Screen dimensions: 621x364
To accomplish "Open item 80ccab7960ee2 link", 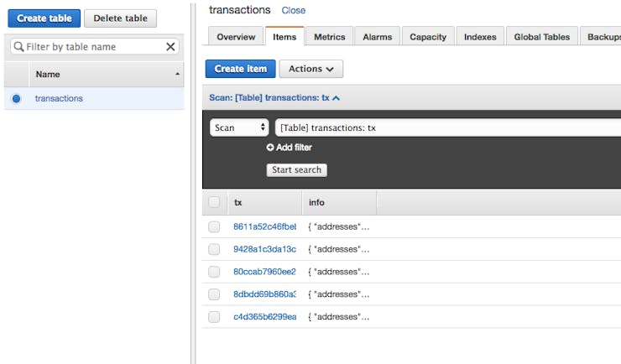I will tap(264, 272).
